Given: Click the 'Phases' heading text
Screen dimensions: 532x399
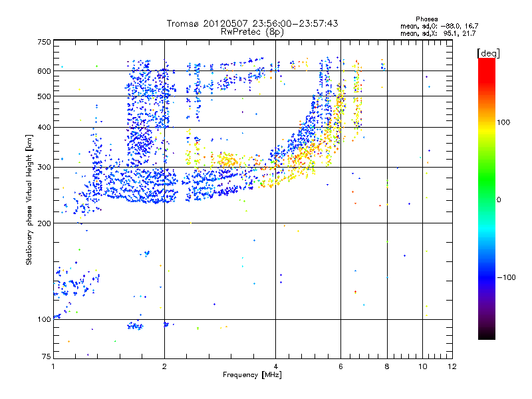Looking at the screenshot, I should (x=427, y=19).
